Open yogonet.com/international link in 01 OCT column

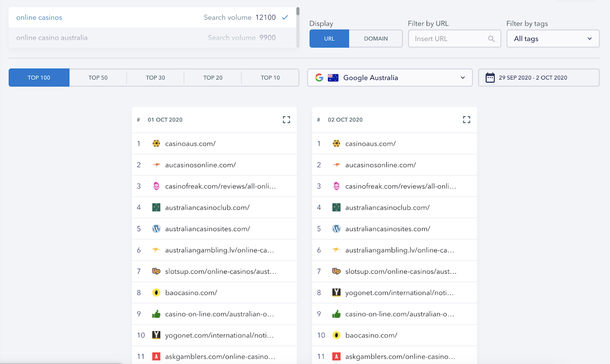point(219,335)
